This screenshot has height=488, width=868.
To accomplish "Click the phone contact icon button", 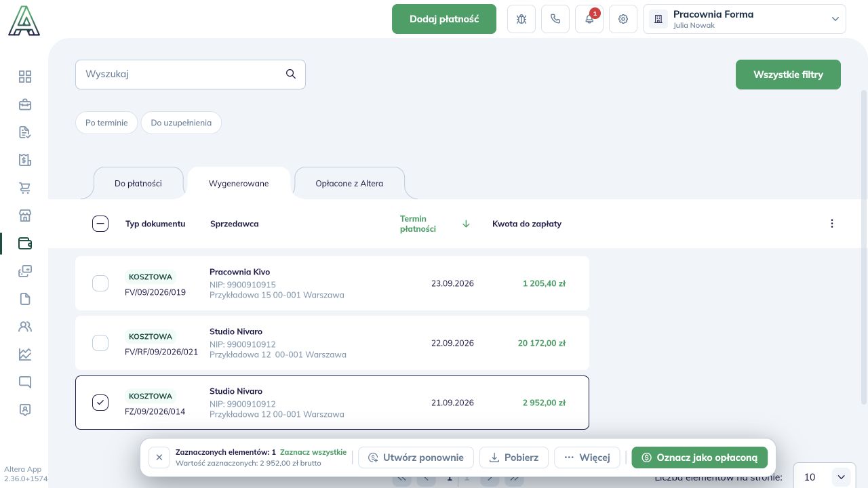I will point(555,19).
